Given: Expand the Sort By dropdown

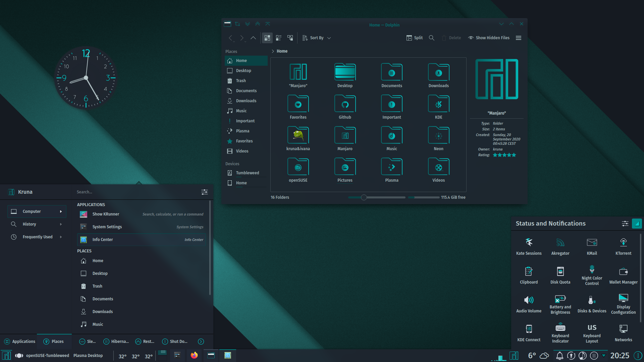Looking at the screenshot, I should [316, 38].
